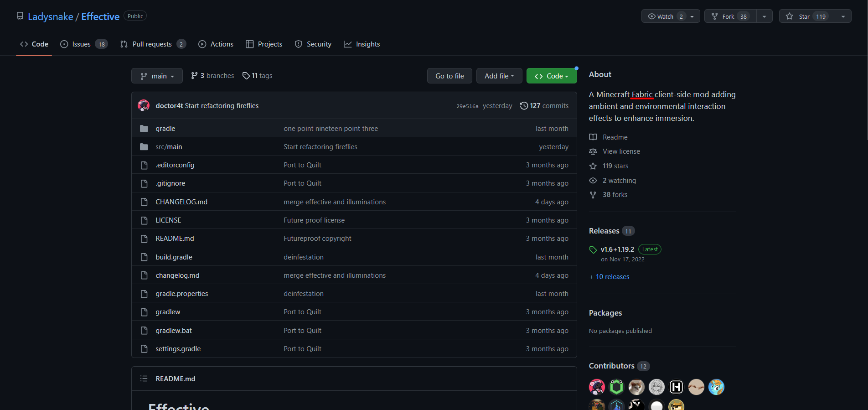Image resolution: width=868 pixels, height=410 pixels.
Task: View the 3 branches link
Action: (x=212, y=76)
